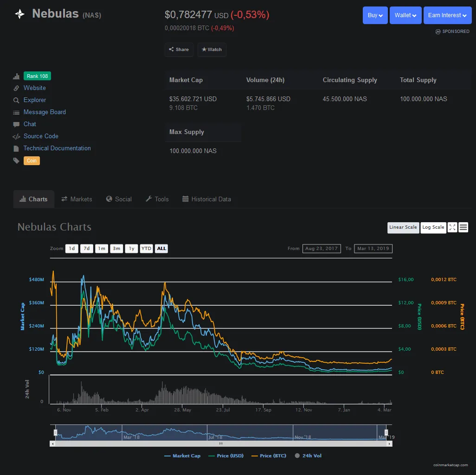Click the list icon beside Message Board

16,113
